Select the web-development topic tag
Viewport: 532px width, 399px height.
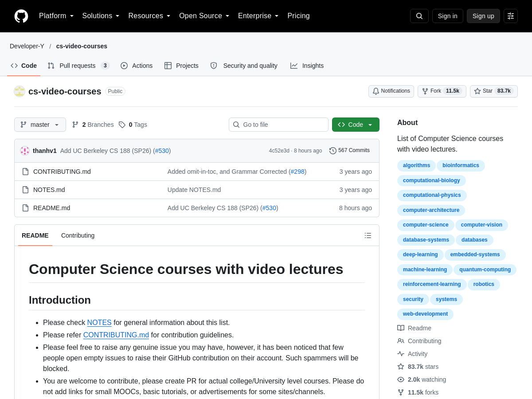425,314
